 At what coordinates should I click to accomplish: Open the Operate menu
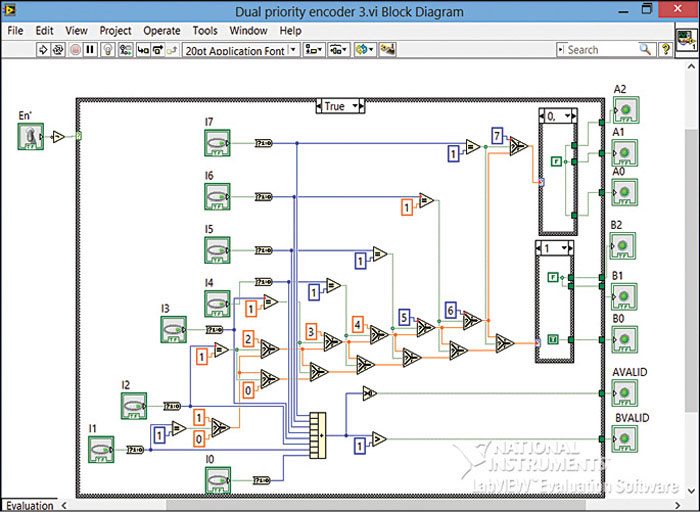(161, 31)
